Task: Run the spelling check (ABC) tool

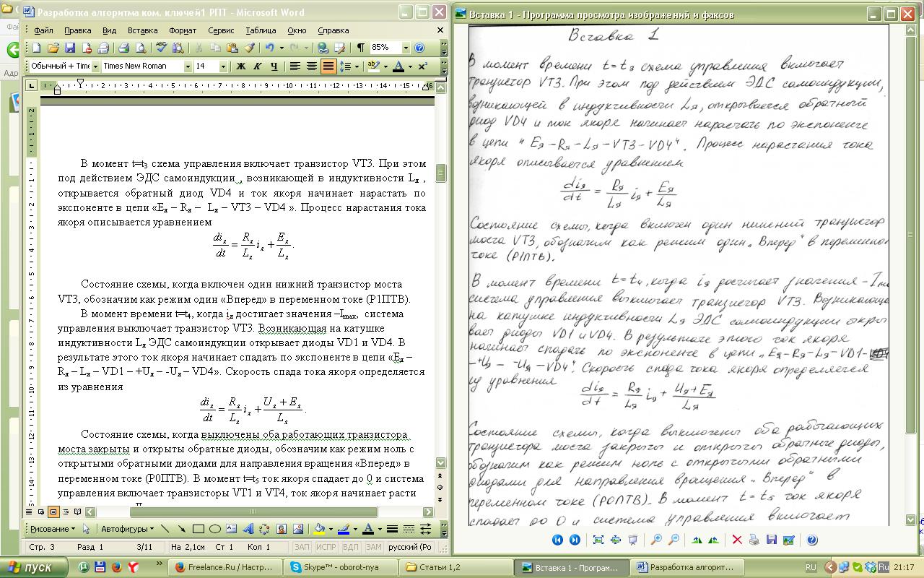Action: [x=161, y=48]
